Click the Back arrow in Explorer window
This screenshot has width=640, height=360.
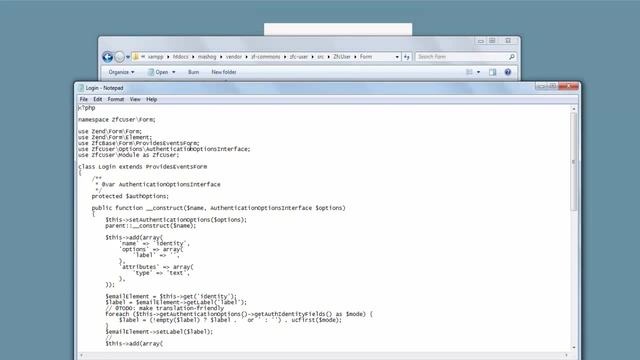tap(108, 57)
